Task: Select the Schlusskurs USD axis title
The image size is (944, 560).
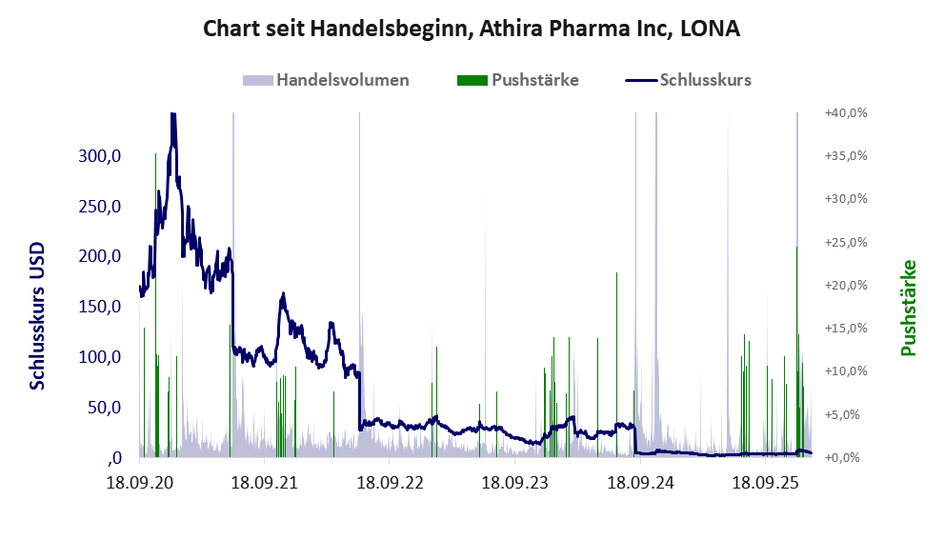Action: 38,316
